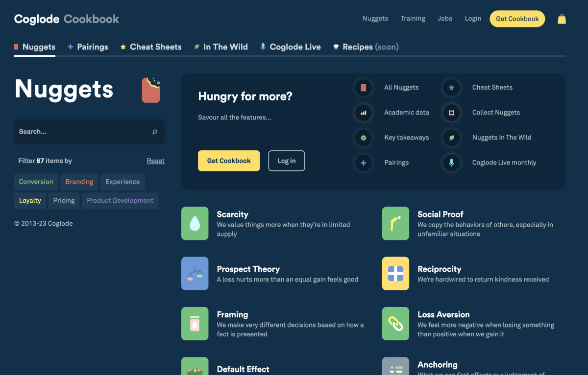Click the Login link in header
Viewport: 588px width, 375px height.
pyautogui.click(x=473, y=19)
